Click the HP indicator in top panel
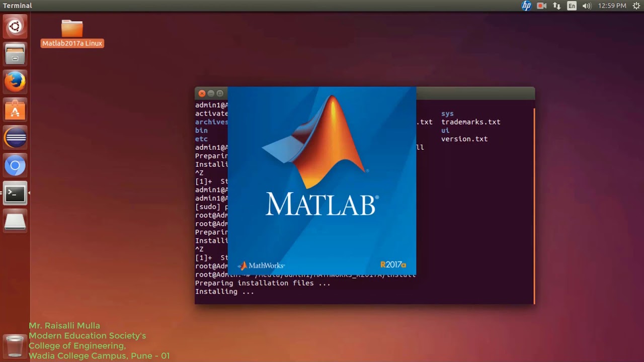This screenshot has width=644, height=362. click(526, 6)
